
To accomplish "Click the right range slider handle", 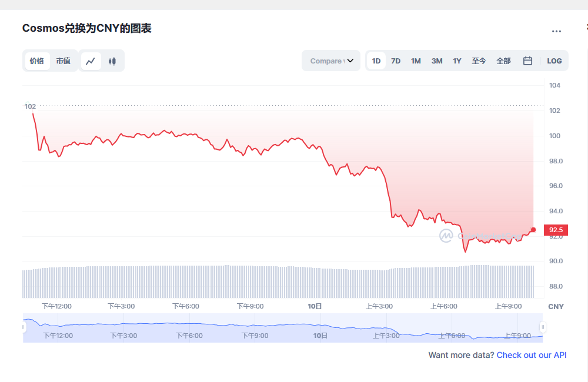I will tap(543, 327).
